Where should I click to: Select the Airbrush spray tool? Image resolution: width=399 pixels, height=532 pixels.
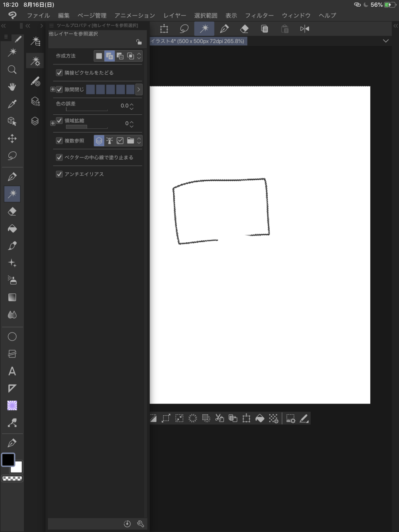(12, 280)
